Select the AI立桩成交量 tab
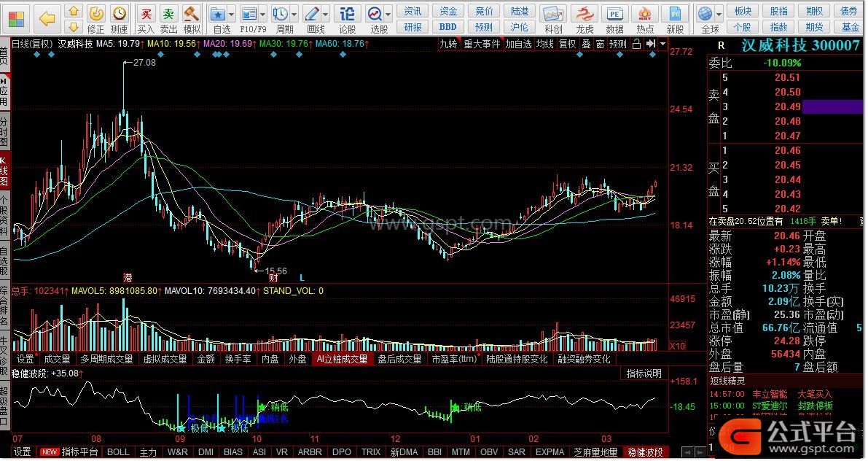The height and width of the screenshot is (461, 868). tap(342, 359)
